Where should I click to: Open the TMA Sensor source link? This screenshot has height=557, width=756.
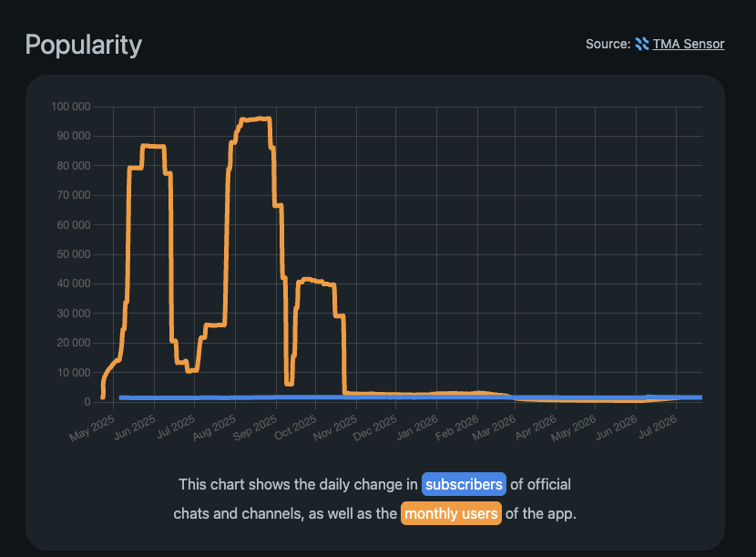pyautogui.click(x=688, y=44)
